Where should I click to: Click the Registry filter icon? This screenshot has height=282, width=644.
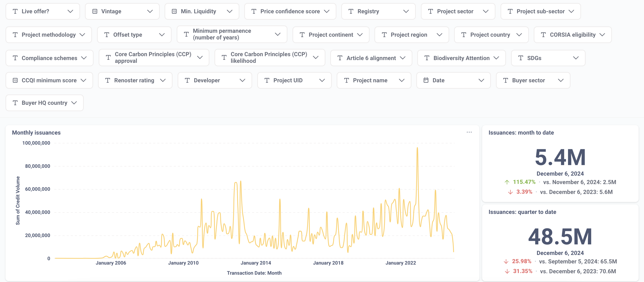point(351,11)
